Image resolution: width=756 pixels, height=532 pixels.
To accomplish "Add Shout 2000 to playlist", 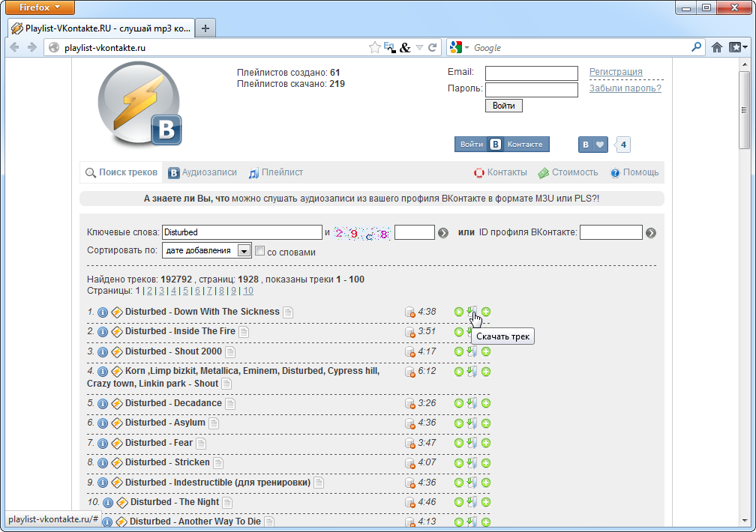I will pyautogui.click(x=486, y=351).
